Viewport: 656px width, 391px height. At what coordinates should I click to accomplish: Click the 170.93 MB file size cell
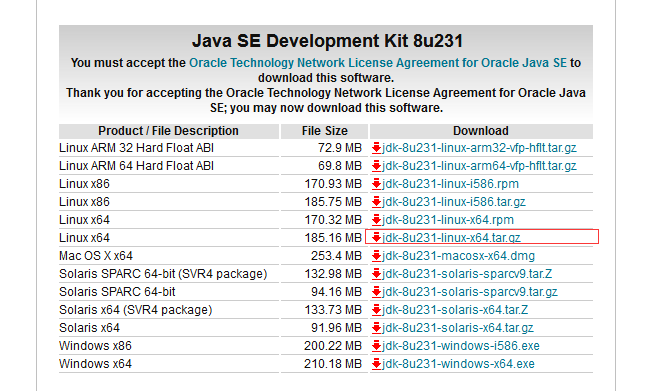tap(333, 184)
